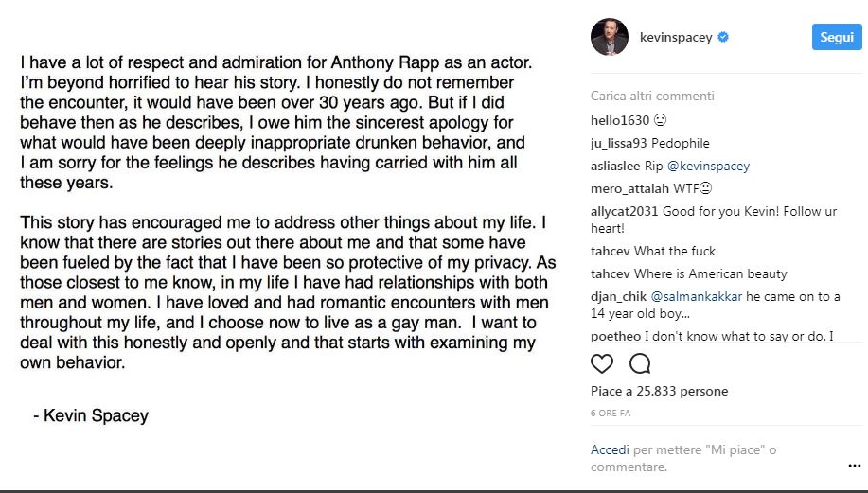The width and height of the screenshot is (868, 493).
Task: Click the @salmankakkar mention link
Action: pos(696,296)
